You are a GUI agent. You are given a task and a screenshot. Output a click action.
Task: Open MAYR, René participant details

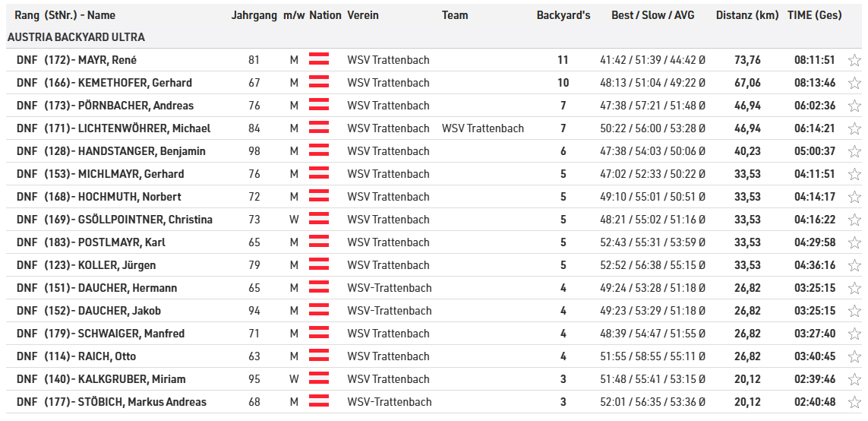(107, 60)
